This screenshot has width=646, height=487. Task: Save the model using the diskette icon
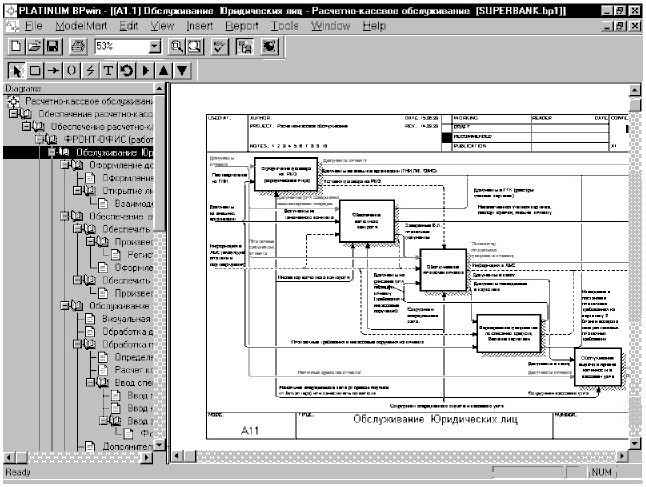tap(51, 46)
